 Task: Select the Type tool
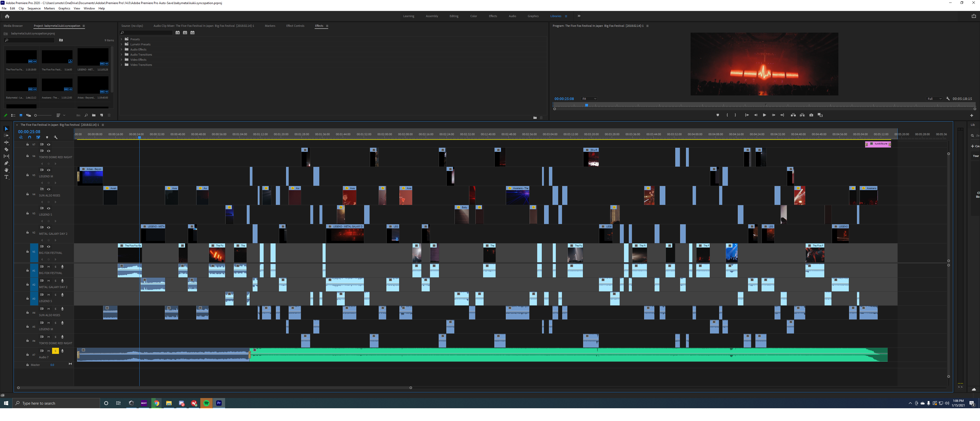6,177
